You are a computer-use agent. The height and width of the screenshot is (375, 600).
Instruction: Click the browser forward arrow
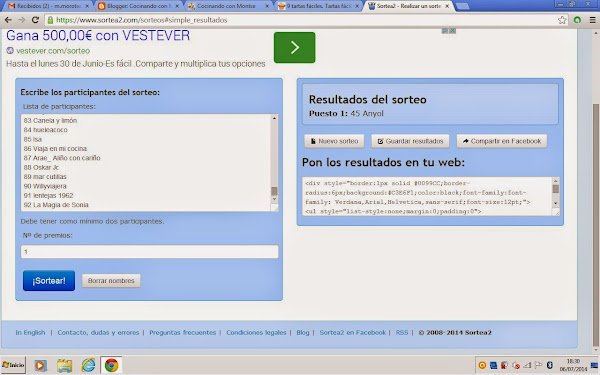[x=22, y=20]
